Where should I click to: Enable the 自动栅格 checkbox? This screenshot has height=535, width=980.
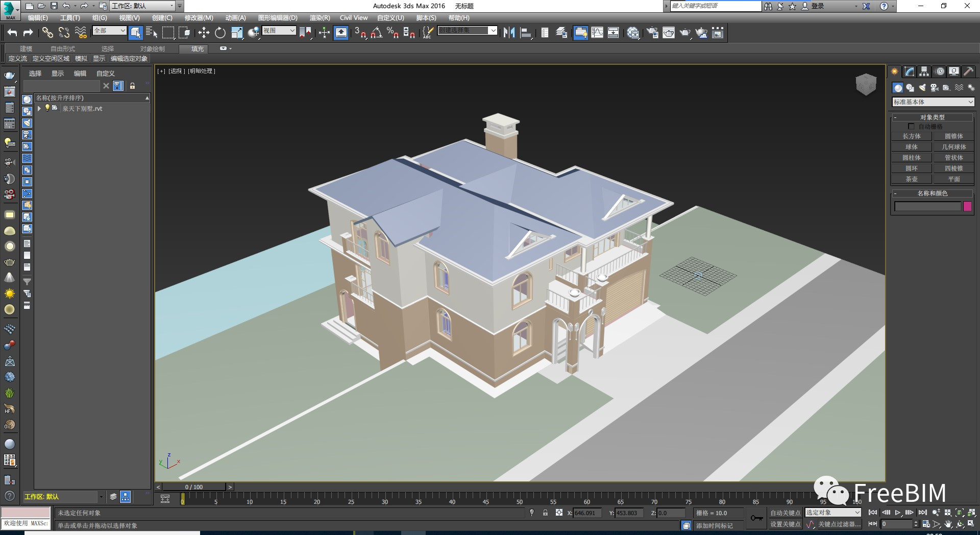911,126
